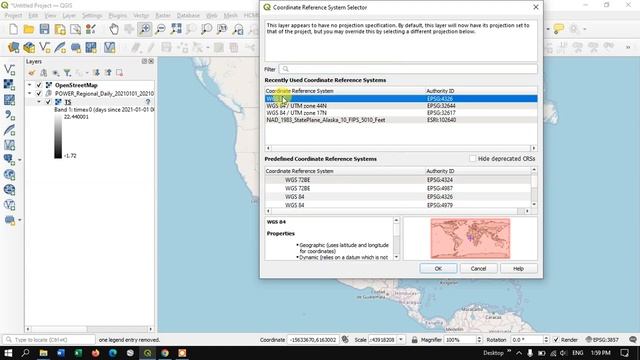The height and width of the screenshot is (360, 640).
Task: Open the Mesh menu
Action: pyautogui.click(x=231, y=16)
